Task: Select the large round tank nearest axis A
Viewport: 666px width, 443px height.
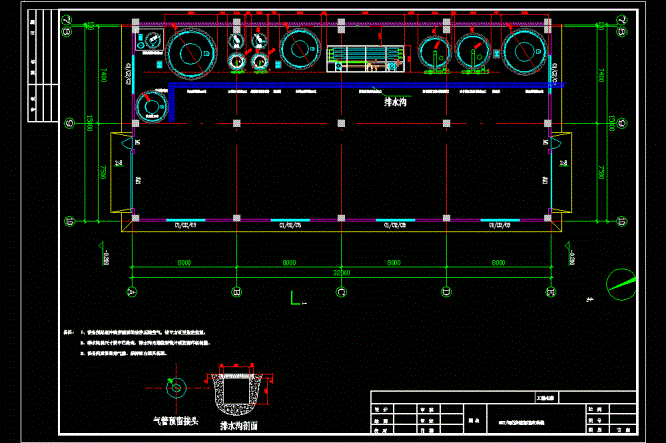Action: click(191, 54)
